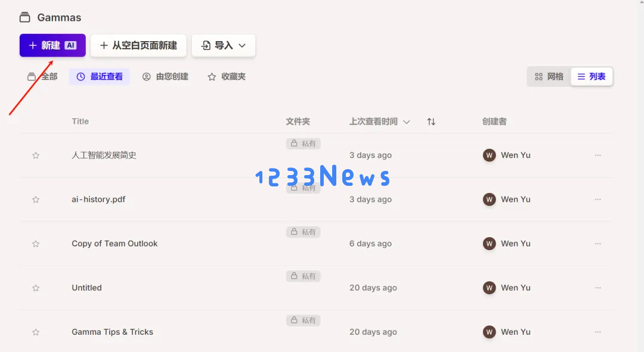The image size is (644, 352).
Task: Switch to 列表 list view
Action: click(x=592, y=77)
